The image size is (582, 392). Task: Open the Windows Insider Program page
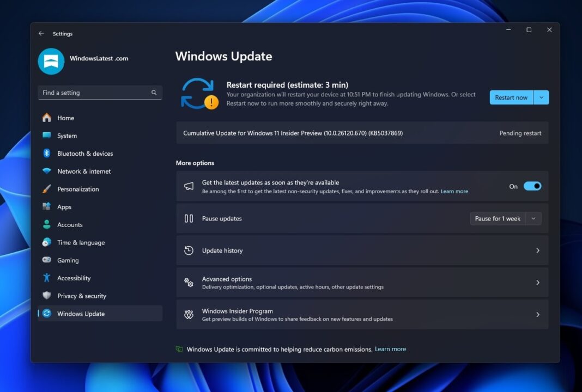pos(362,314)
